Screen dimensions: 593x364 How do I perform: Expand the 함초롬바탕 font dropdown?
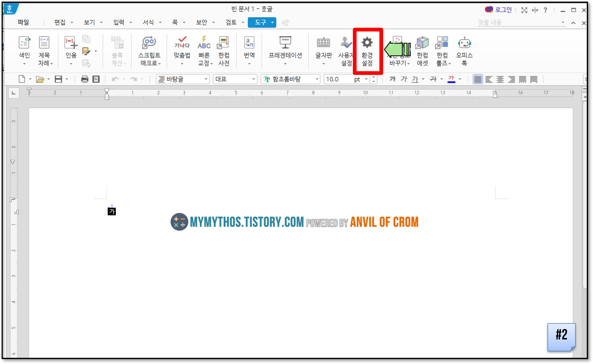[317, 79]
